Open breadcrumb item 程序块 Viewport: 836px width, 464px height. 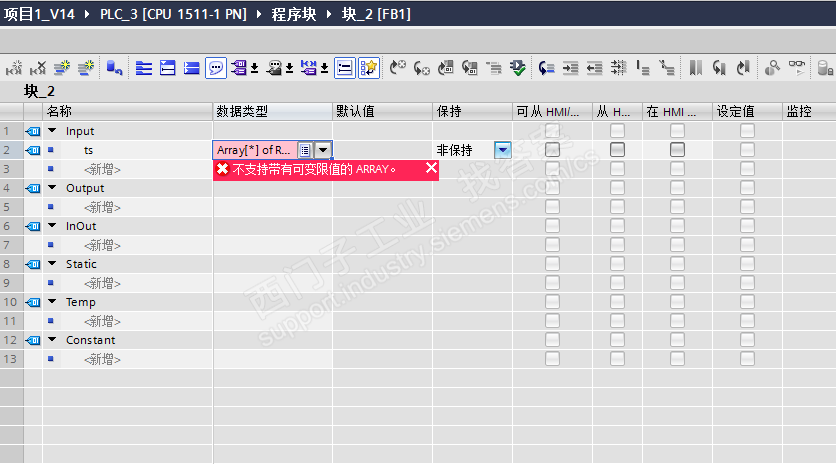pyautogui.click(x=294, y=14)
